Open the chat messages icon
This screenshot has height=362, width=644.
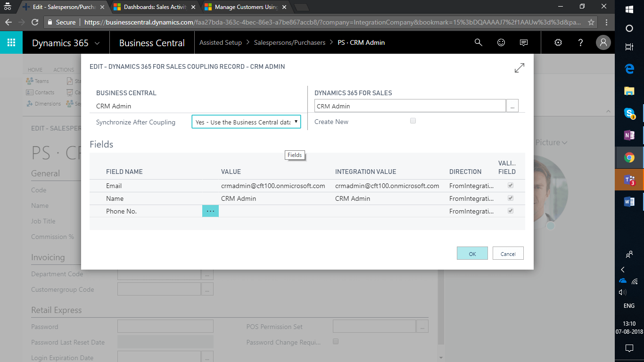524,42
